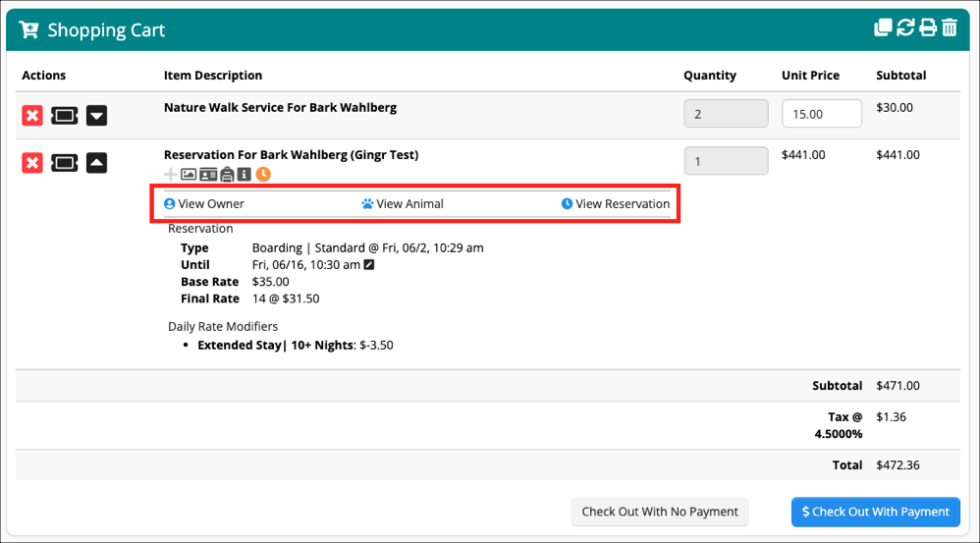Viewport: 980px width, 543px height.
Task: Click the Extended Stay 10+ Nights modifier
Action: tap(295, 345)
